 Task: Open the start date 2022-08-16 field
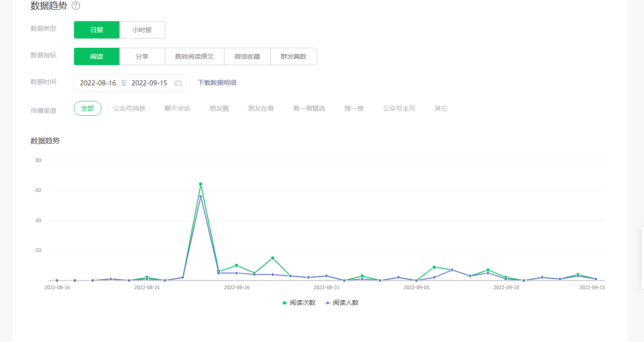pyautogui.click(x=98, y=83)
